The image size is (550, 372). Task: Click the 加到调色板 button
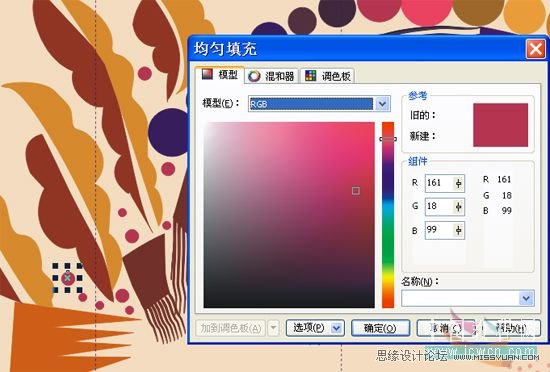tap(231, 328)
